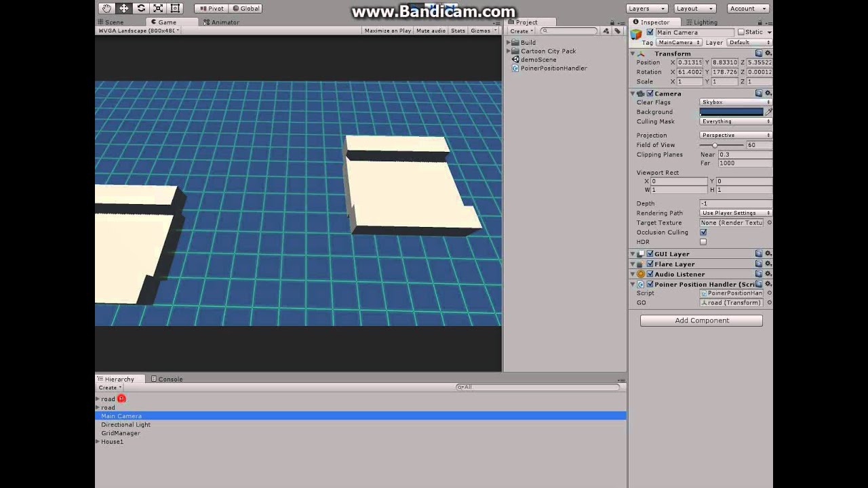Open Rendering Path dropdown
The image size is (868, 488).
coord(736,213)
